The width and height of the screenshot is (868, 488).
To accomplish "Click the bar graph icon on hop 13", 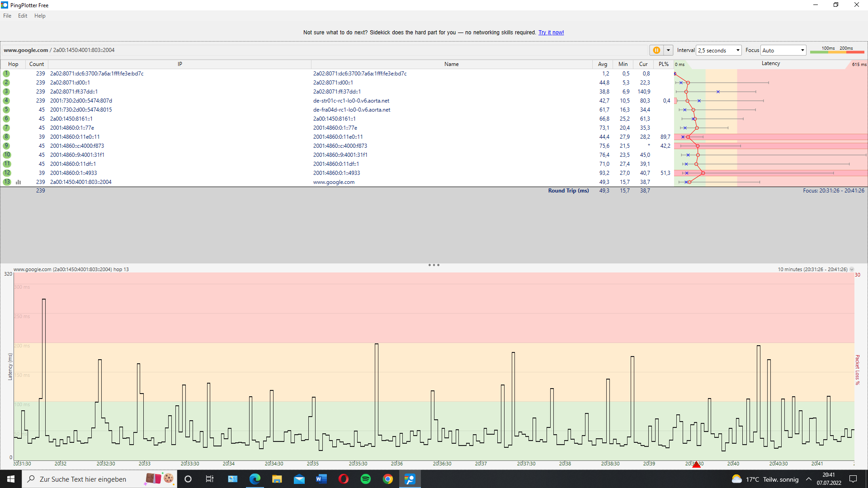I will tap(19, 182).
